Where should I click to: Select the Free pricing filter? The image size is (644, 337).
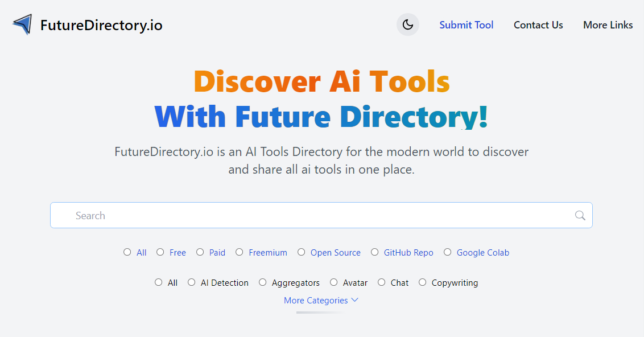(160, 252)
